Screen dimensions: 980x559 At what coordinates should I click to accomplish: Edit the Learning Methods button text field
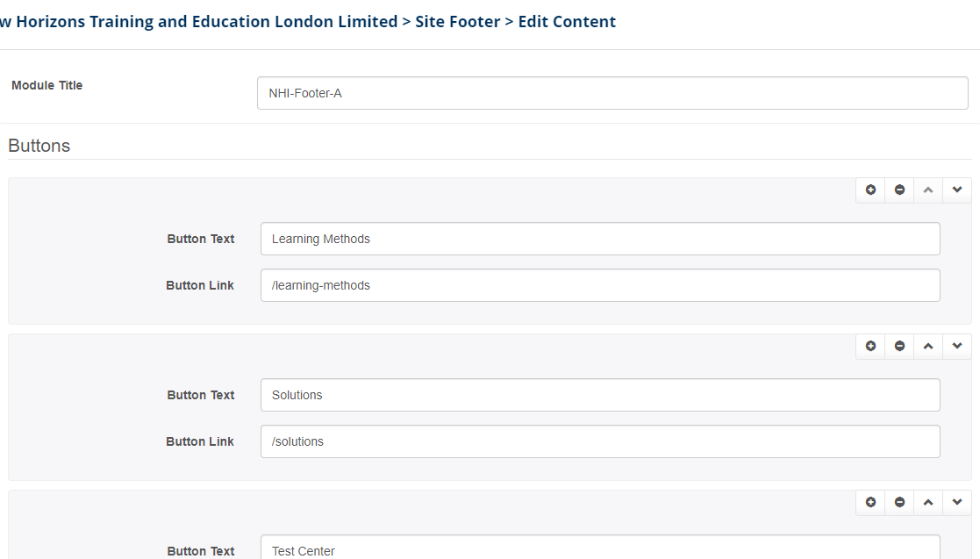point(599,239)
